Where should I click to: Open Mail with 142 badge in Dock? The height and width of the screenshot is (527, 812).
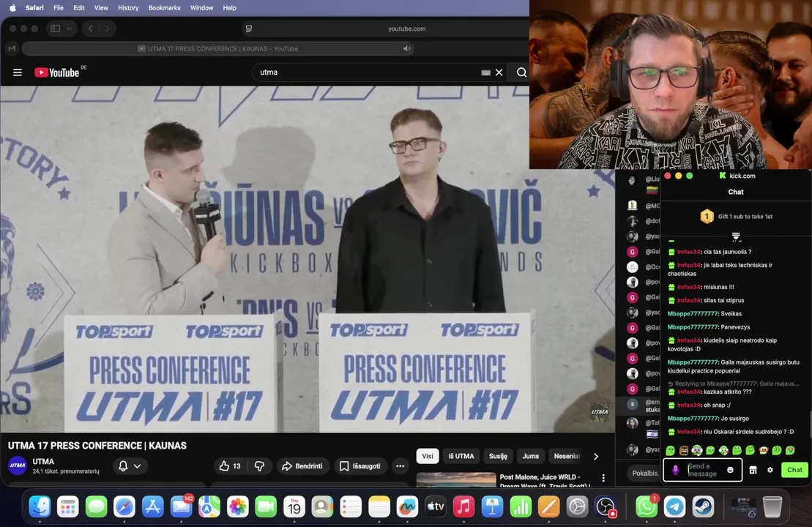coord(182,507)
